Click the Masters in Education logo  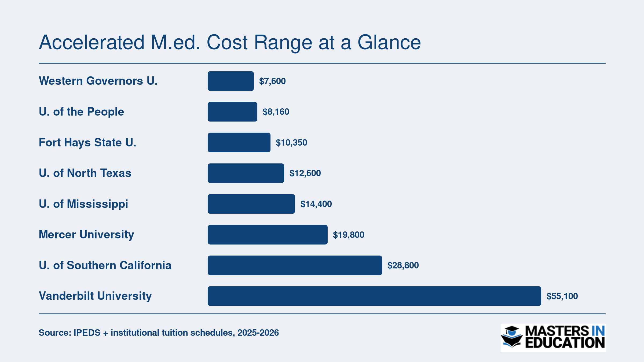pos(553,338)
